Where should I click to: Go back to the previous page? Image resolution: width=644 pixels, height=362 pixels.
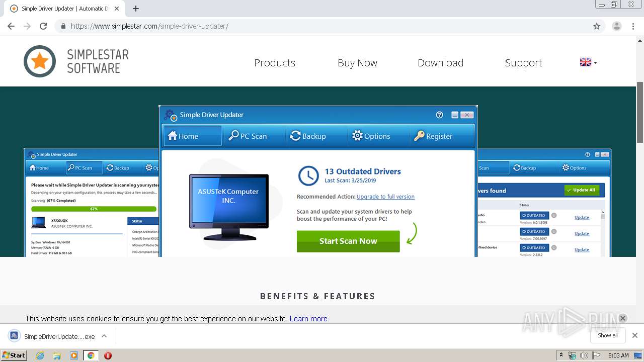[x=11, y=26]
